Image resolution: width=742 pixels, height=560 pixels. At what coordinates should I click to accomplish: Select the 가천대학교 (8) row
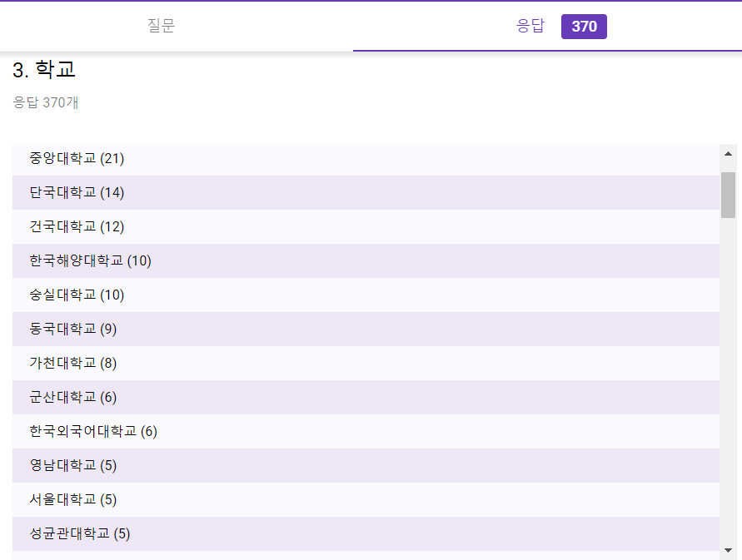(x=366, y=363)
